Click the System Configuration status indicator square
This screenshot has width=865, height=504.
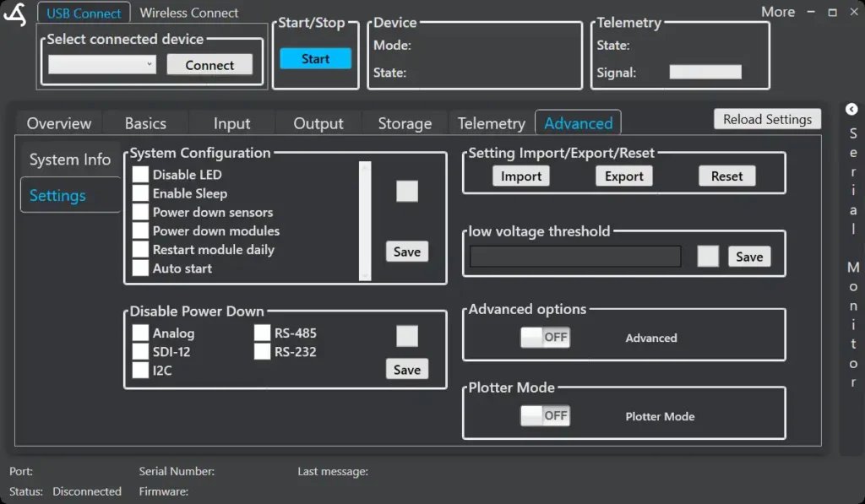click(407, 192)
